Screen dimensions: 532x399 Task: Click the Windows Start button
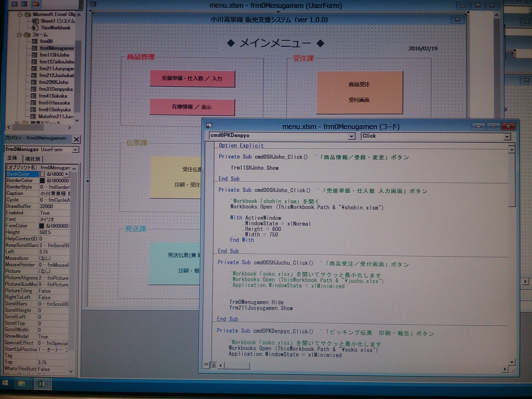coord(5,383)
